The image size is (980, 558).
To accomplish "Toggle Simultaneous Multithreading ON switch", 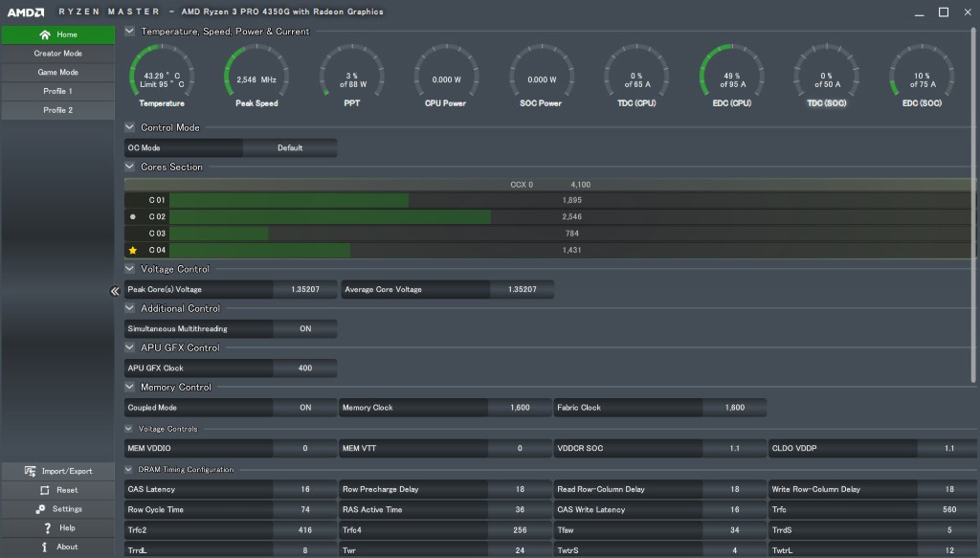I will pyautogui.click(x=304, y=328).
